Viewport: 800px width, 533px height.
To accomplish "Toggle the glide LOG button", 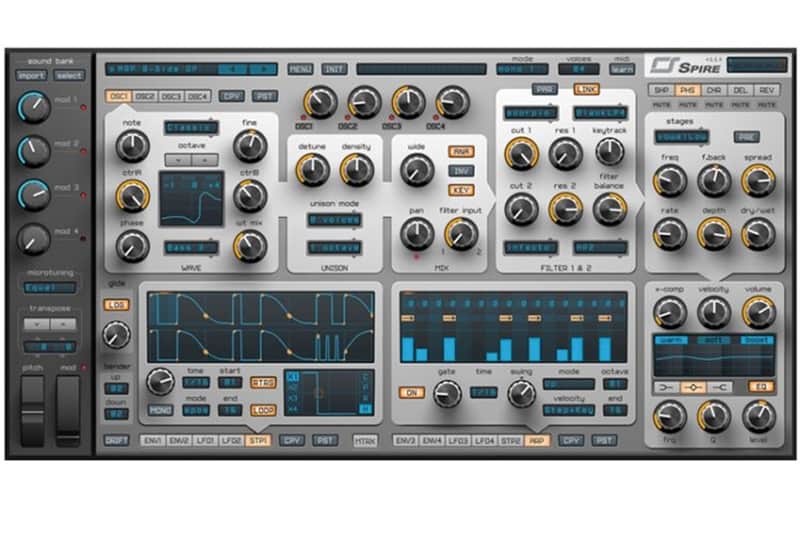I will click(x=116, y=305).
